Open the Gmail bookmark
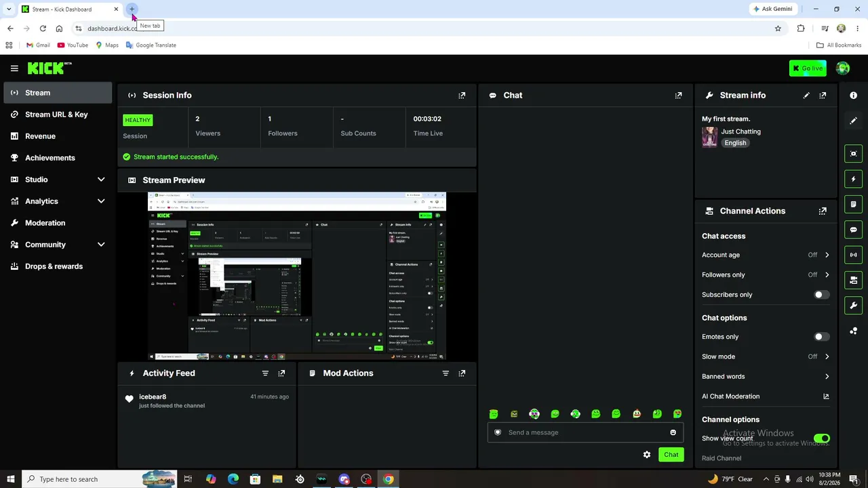This screenshot has height=488, width=868. click(38, 45)
